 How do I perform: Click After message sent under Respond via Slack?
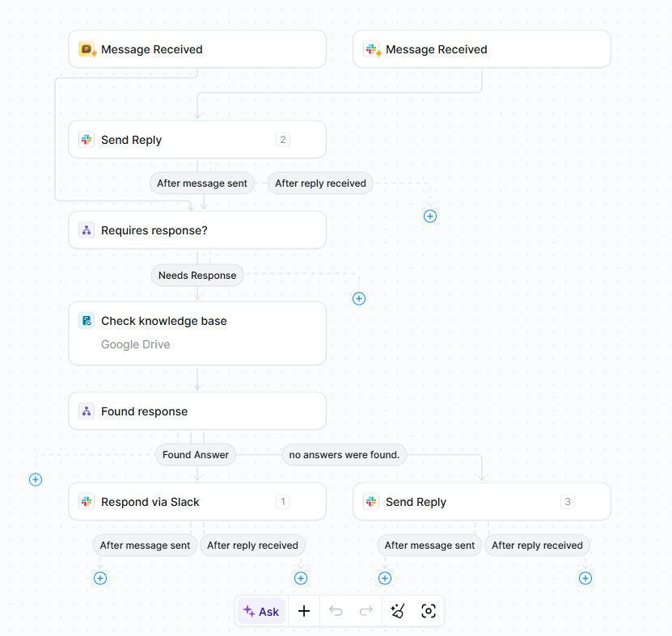[145, 545]
